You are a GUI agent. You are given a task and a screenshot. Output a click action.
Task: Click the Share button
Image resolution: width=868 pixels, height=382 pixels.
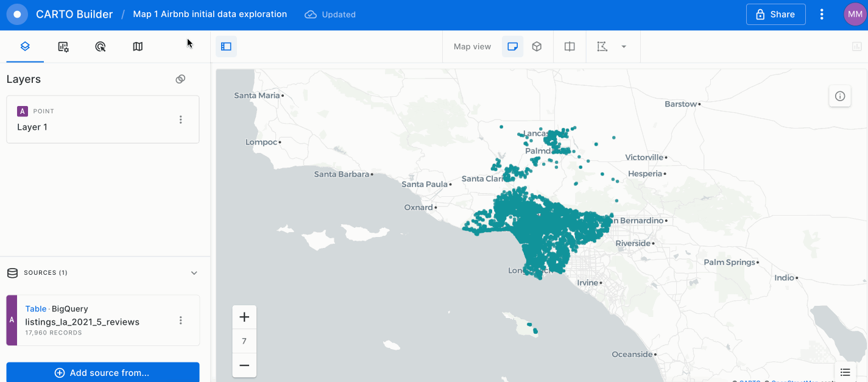[x=775, y=14]
